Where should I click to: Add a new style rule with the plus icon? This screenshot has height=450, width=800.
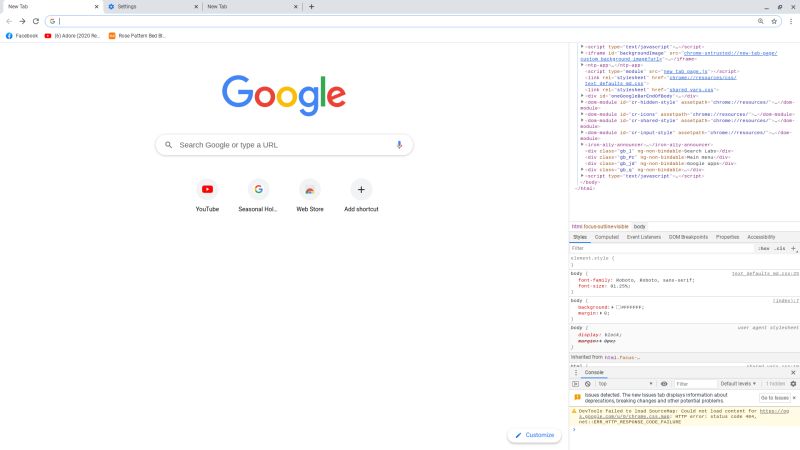coord(793,248)
